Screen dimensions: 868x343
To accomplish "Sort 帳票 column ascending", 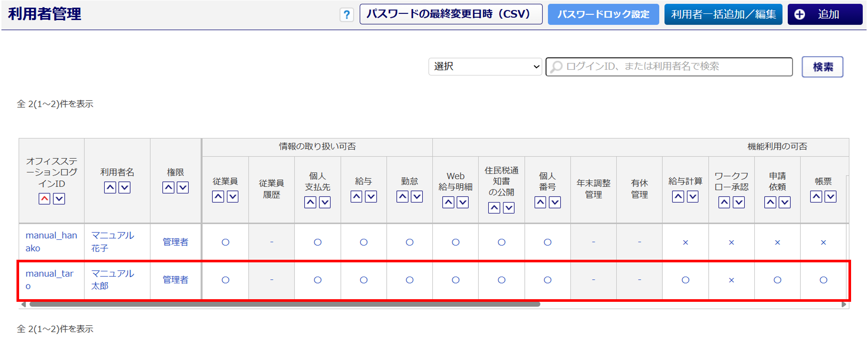I will (816, 197).
